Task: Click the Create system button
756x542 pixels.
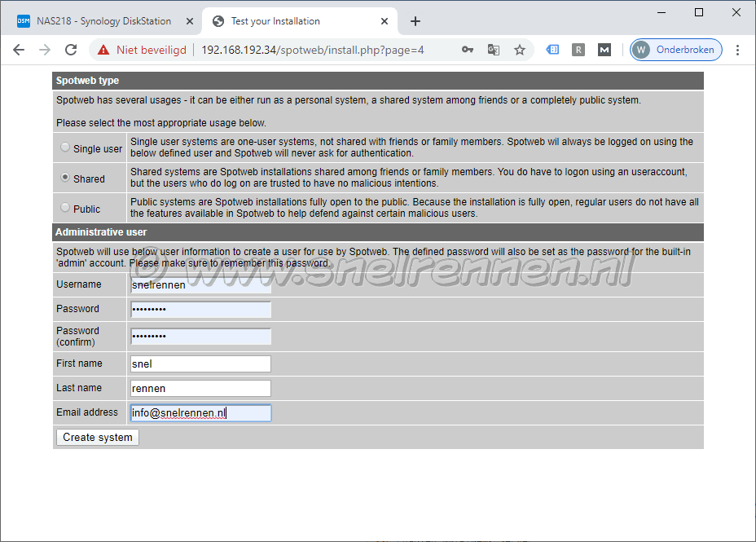Action: click(x=98, y=438)
